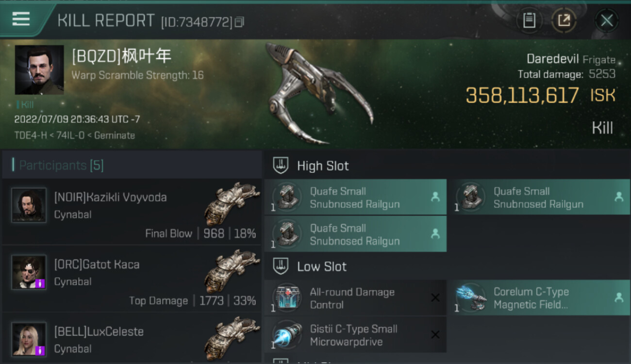This screenshot has width=631, height=364.
Task: Copy the kill report ID
Action: (x=239, y=22)
